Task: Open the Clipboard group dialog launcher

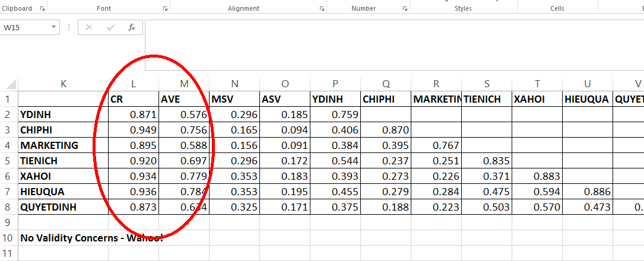Action: click(x=42, y=9)
